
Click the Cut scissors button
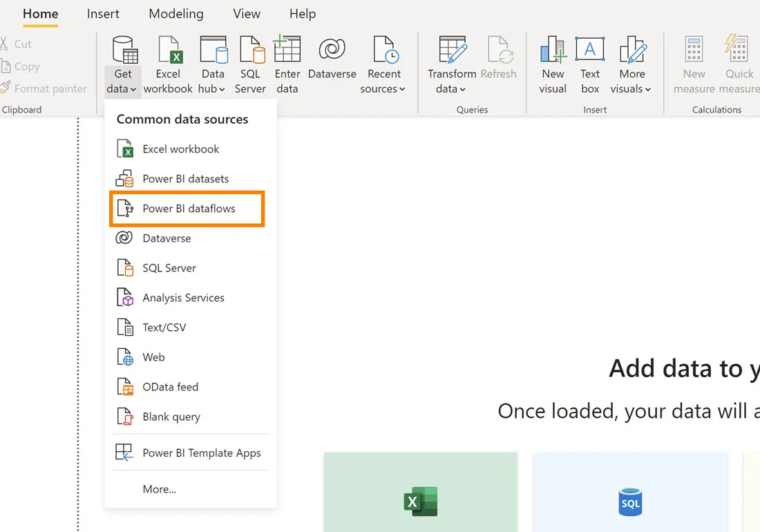pyautogui.click(x=16, y=44)
